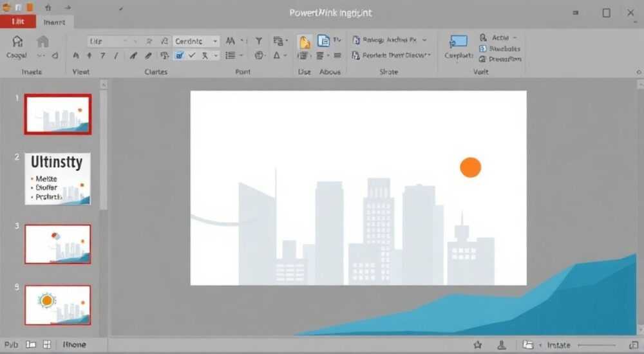
Task: Expand the dropdown arrow under Caogal
Action: pos(41,55)
